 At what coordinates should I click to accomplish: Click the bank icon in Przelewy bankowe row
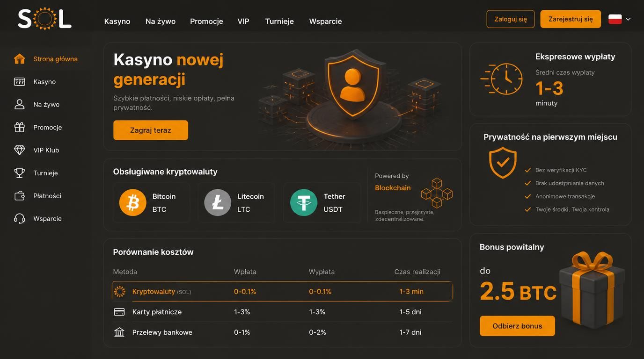pyautogui.click(x=119, y=332)
